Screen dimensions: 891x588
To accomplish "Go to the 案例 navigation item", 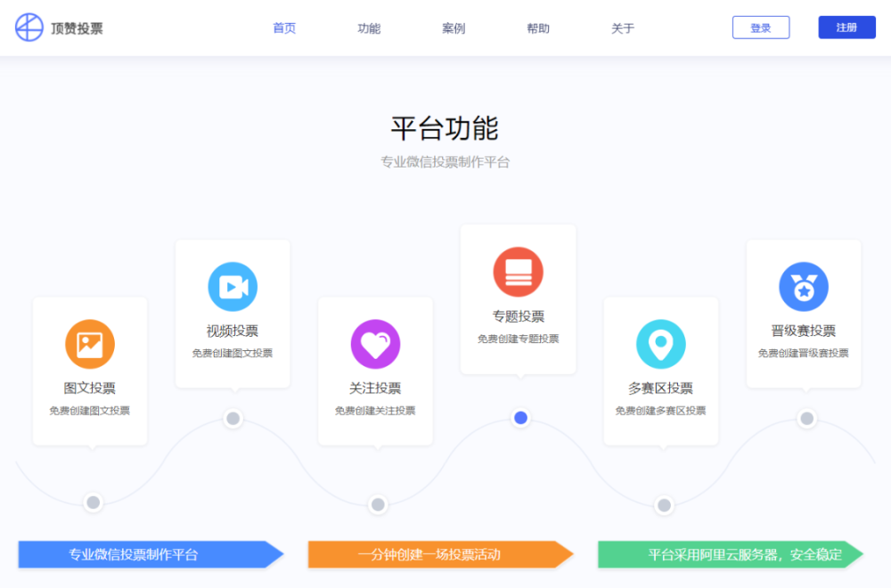I will coord(454,29).
